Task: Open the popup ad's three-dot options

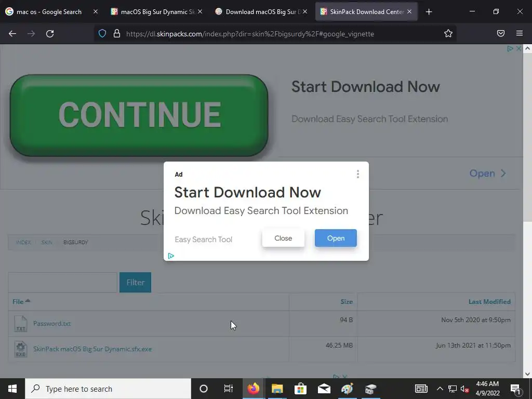Action: coord(357,174)
